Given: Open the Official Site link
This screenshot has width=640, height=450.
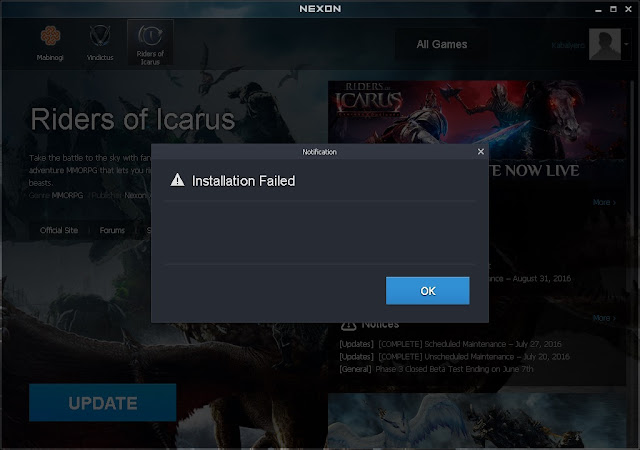Looking at the screenshot, I should [59, 230].
